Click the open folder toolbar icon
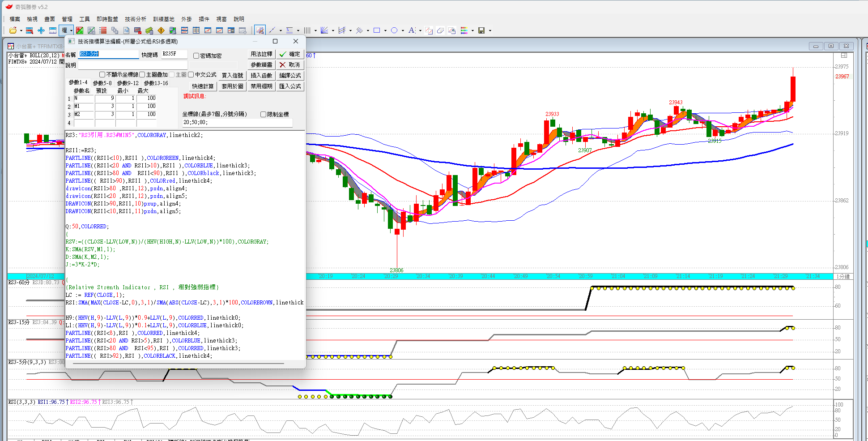868x441 pixels. [x=13, y=30]
